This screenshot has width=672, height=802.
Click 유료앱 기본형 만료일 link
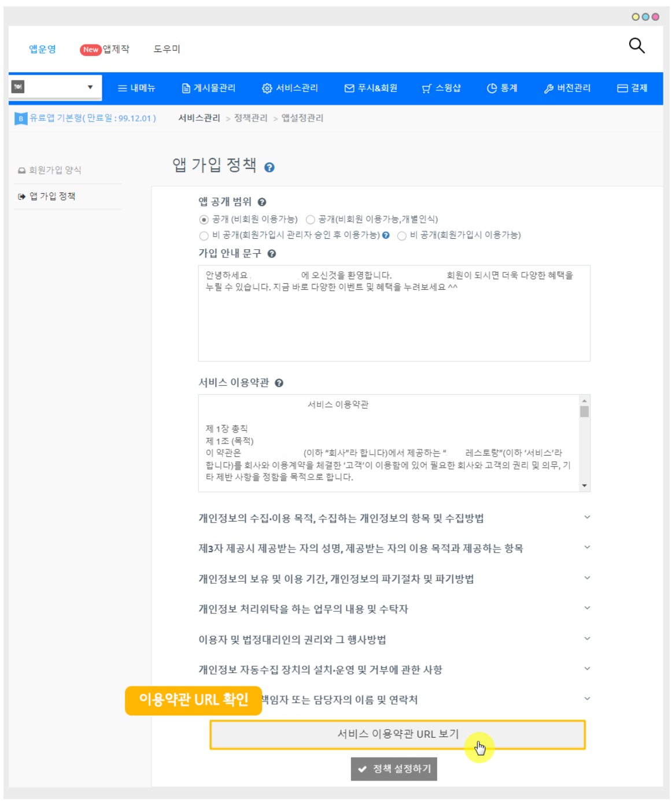click(x=93, y=119)
